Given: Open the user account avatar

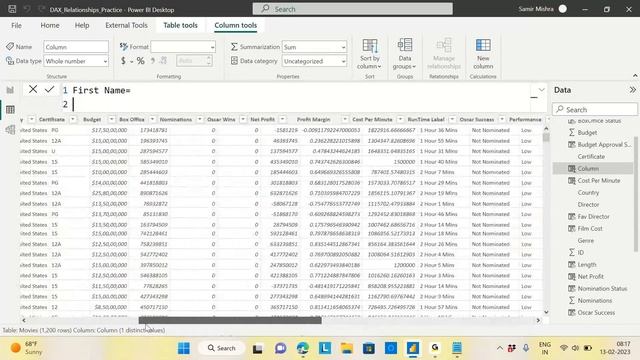Looking at the screenshot, I should point(562,9).
